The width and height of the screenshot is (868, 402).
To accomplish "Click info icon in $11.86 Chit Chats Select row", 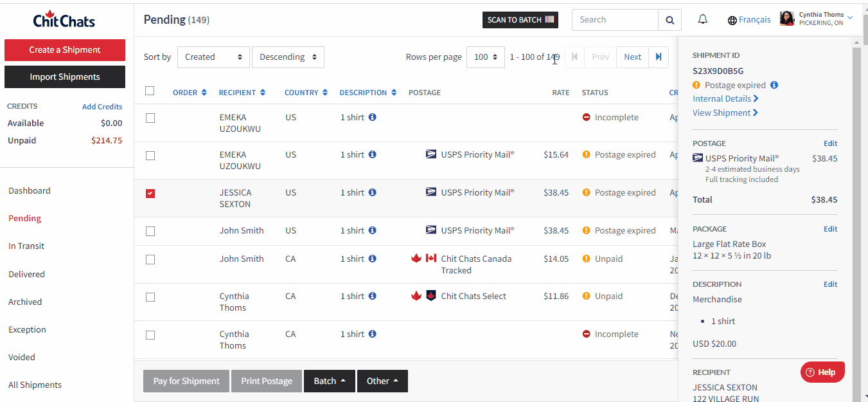I will [373, 296].
